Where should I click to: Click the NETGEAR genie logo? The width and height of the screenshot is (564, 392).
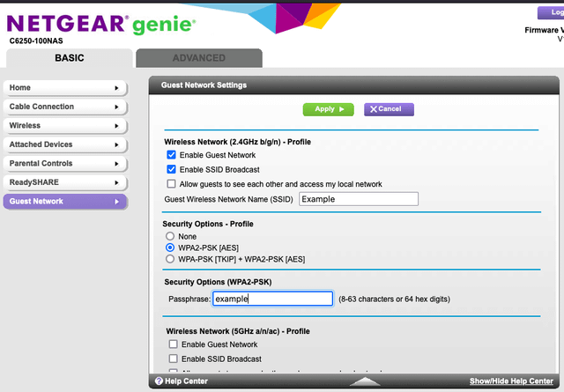101,25
